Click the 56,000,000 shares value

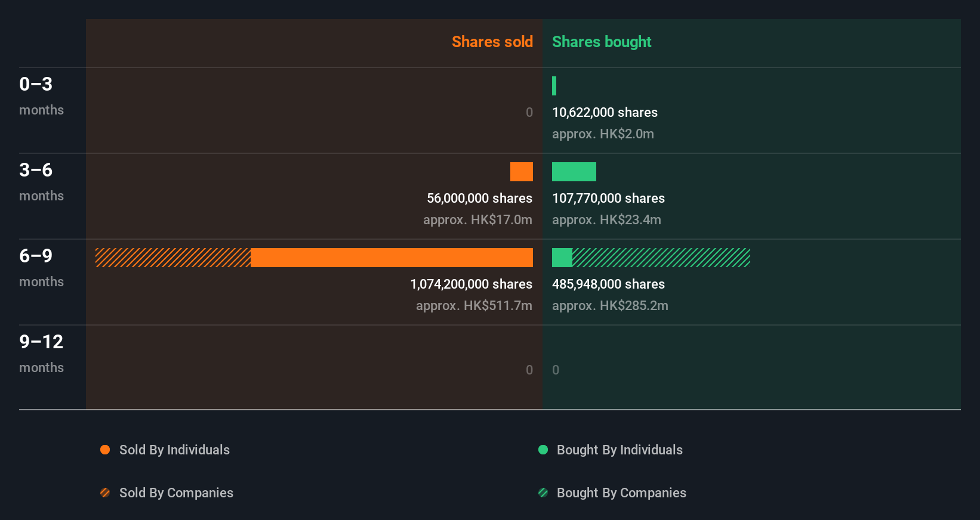pyautogui.click(x=479, y=198)
